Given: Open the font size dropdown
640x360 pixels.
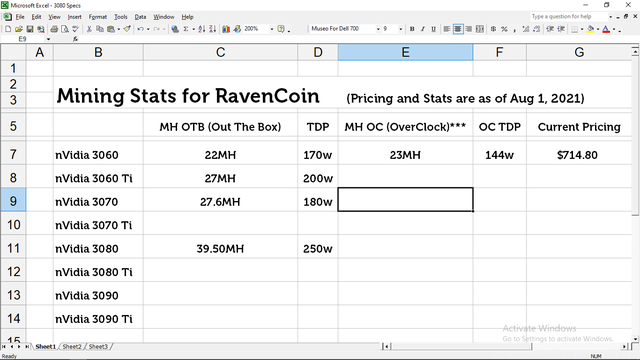Looking at the screenshot, I should coord(400,29).
